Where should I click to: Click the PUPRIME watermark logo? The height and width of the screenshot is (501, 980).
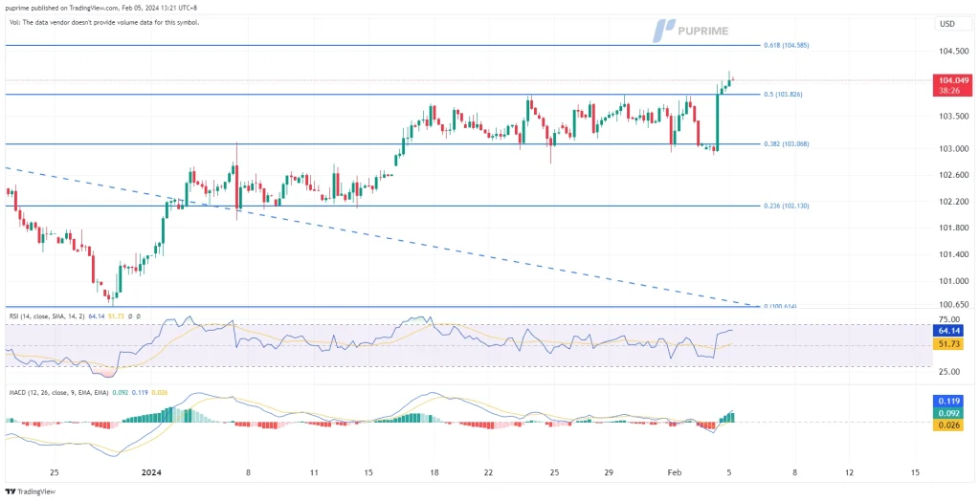(690, 31)
